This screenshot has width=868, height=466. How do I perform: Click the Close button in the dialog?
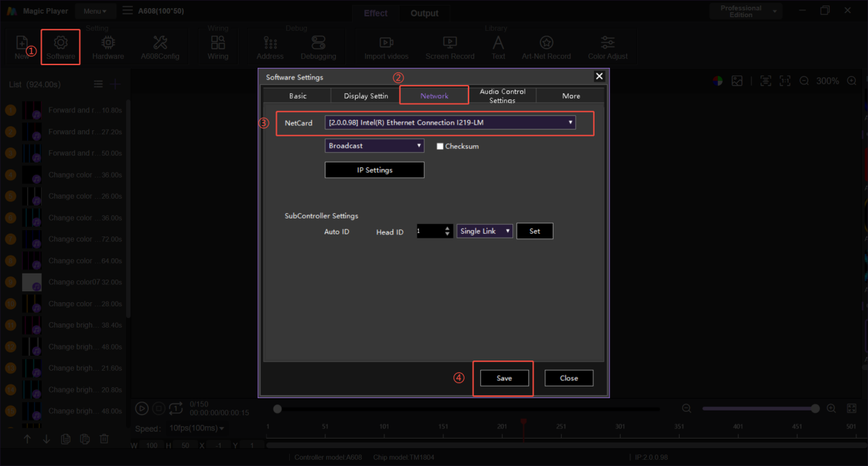(x=569, y=378)
